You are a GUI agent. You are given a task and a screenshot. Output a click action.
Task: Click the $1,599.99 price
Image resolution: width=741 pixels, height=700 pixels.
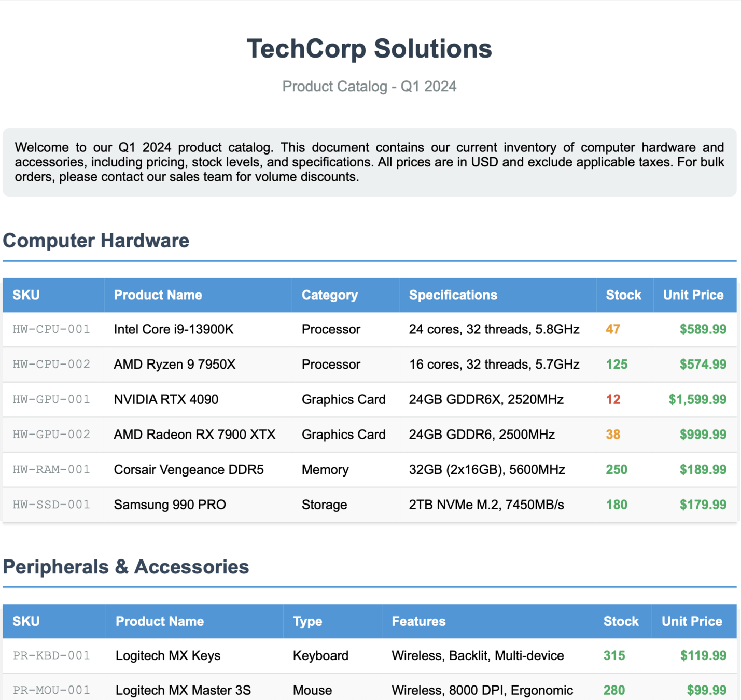(x=697, y=399)
